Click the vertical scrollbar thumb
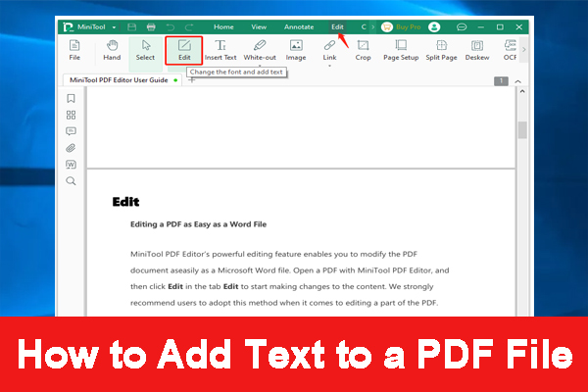Image resolution: width=588 pixels, height=392 pixels. tap(522, 129)
